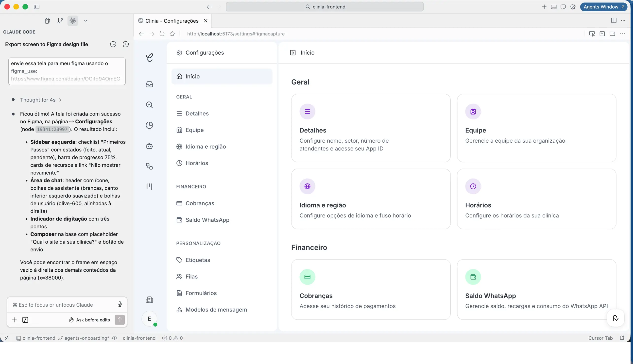Viewport: 633px width, 364px height.
Task: Click agents-onboarding branch in status bar
Action: tap(84, 338)
